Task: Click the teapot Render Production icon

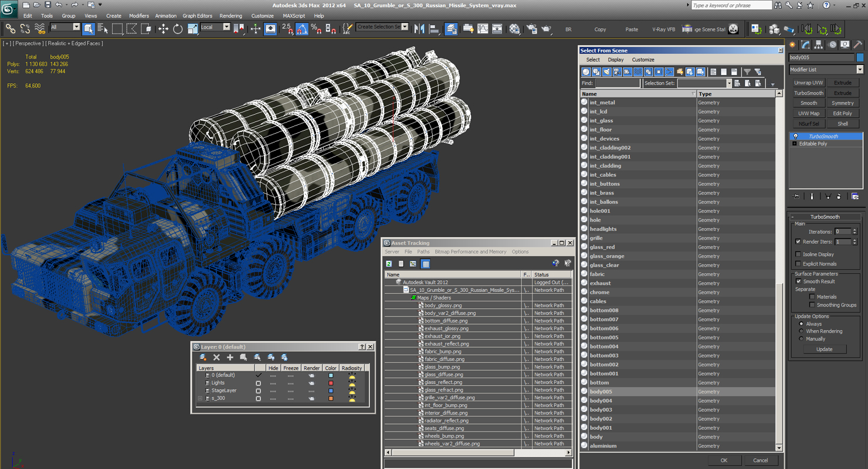Action: (546, 28)
